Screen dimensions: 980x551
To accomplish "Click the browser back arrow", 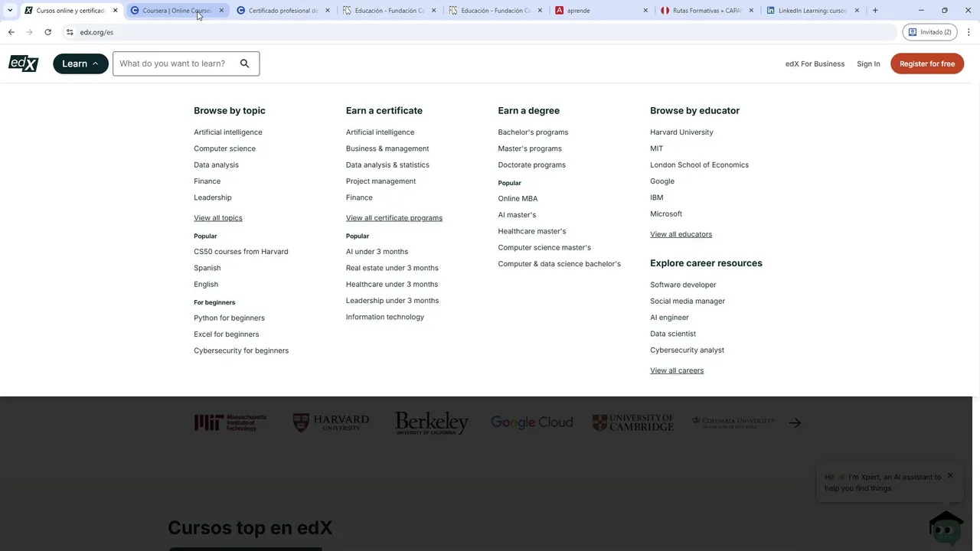I will coord(11,32).
